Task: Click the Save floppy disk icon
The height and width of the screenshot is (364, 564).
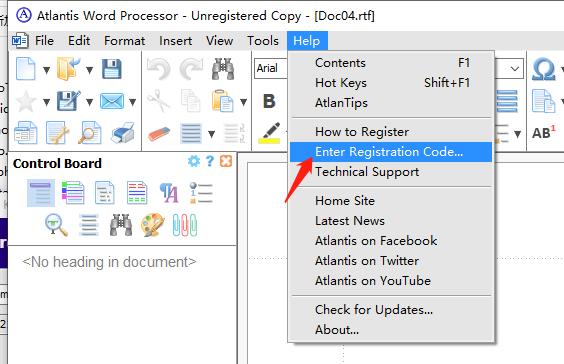Action: pos(112,69)
